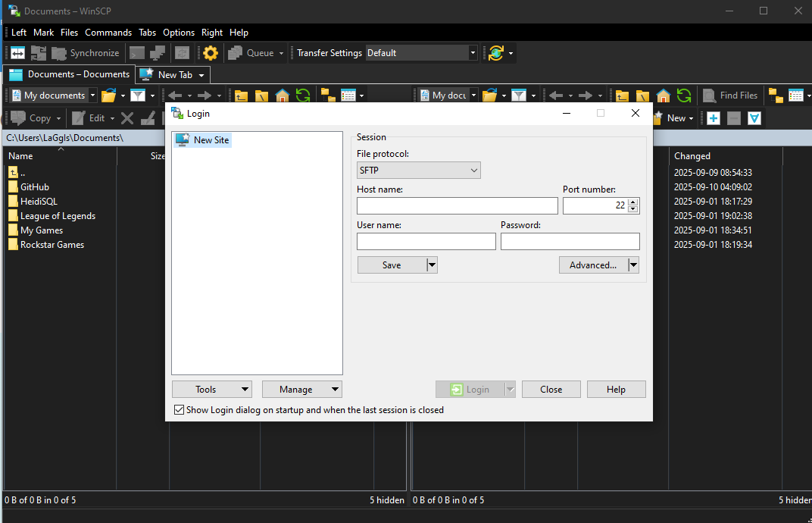Open the console terminal icon in the main toolbar
812x523 pixels.
pos(137,53)
